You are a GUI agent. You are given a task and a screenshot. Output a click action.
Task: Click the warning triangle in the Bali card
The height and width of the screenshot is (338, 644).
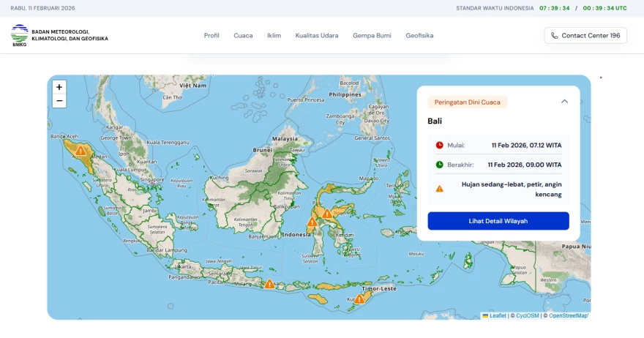point(440,189)
